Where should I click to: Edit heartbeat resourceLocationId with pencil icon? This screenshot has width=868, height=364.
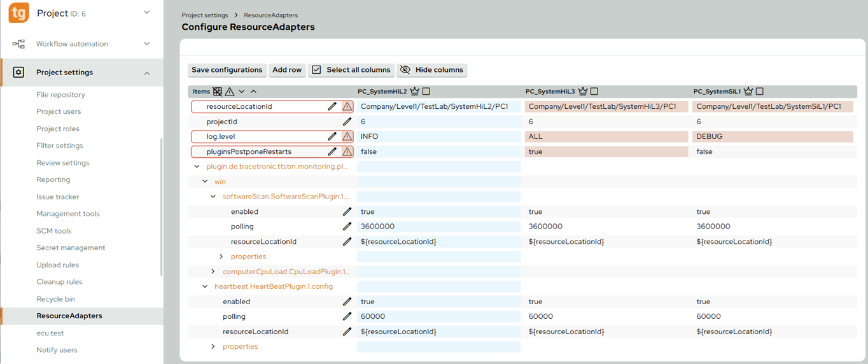click(x=347, y=332)
